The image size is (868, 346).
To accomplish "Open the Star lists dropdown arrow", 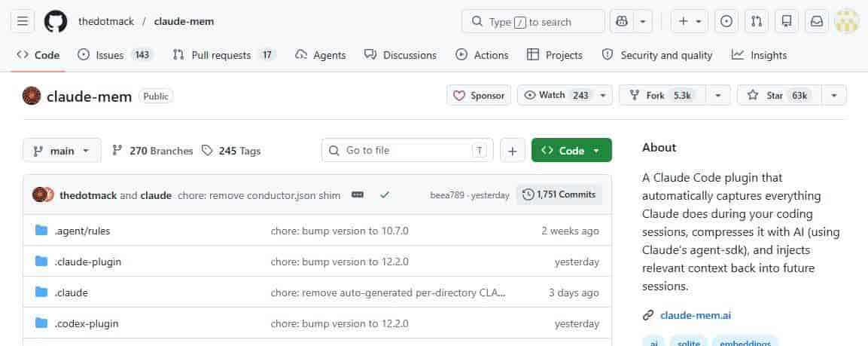I will click(833, 95).
